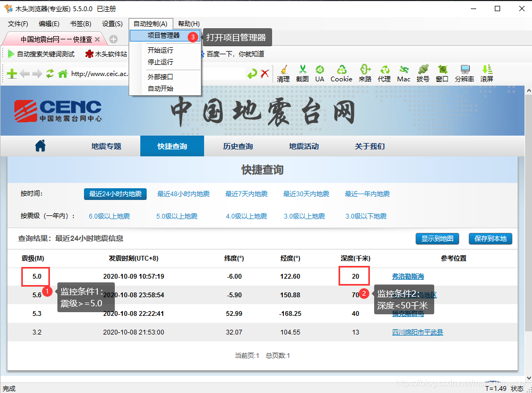Click the 自动控制(A) menu

point(150,24)
